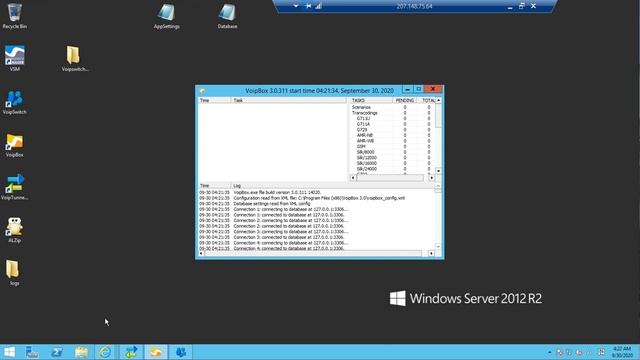Image resolution: width=640 pixels, height=360 pixels.
Task: Sort by the Task column header
Action: pos(289,100)
